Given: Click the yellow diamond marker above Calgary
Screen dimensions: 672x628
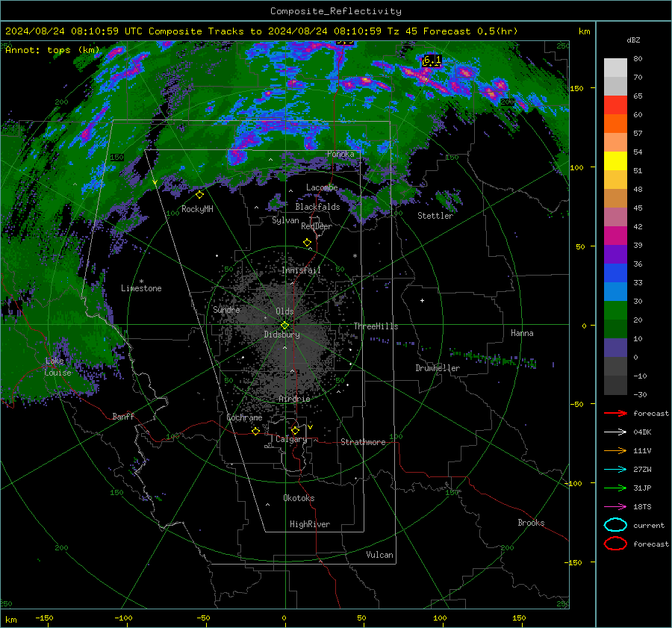Looking at the screenshot, I should (295, 430).
